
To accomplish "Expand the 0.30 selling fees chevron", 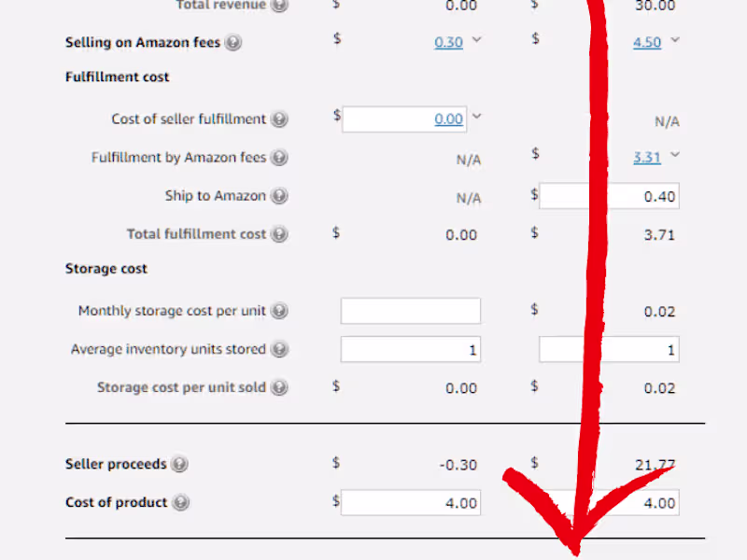I will pyautogui.click(x=477, y=40).
